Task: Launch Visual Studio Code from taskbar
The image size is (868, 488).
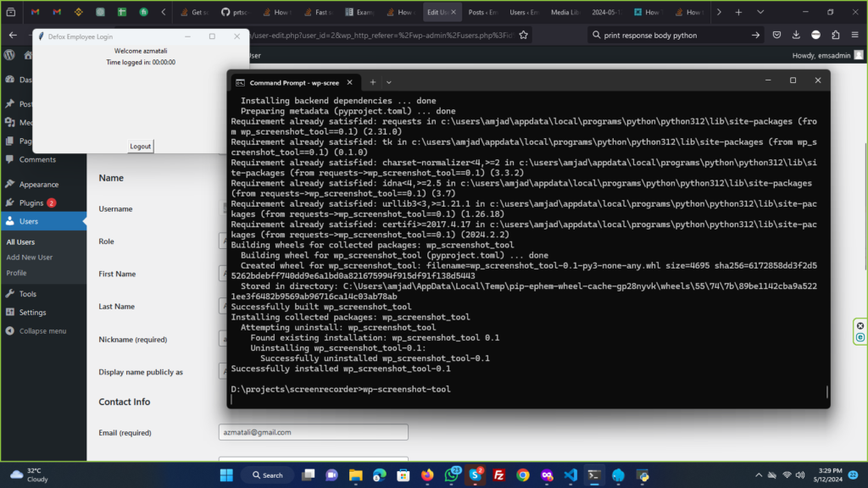Action: point(570,475)
